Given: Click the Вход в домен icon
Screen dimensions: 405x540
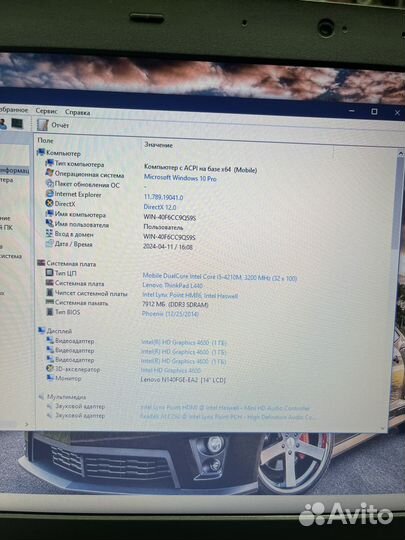Looking at the screenshot, I should coord(49,233).
